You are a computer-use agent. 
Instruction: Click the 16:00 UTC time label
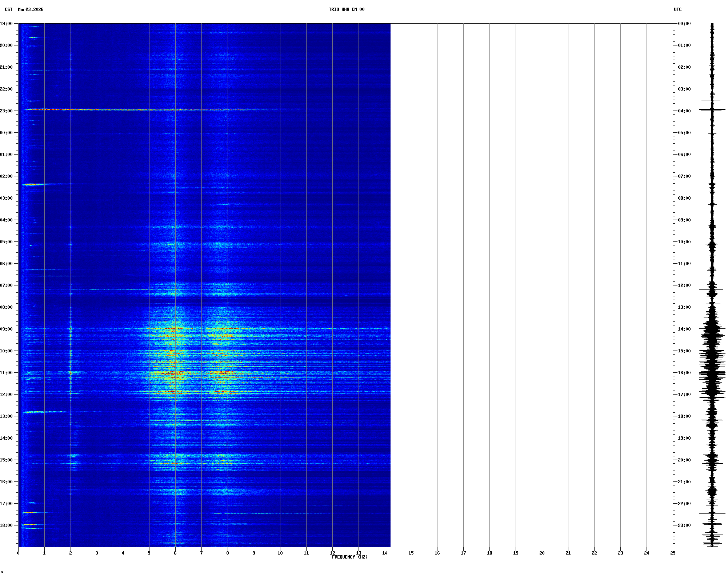pyautogui.click(x=684, y=373)
